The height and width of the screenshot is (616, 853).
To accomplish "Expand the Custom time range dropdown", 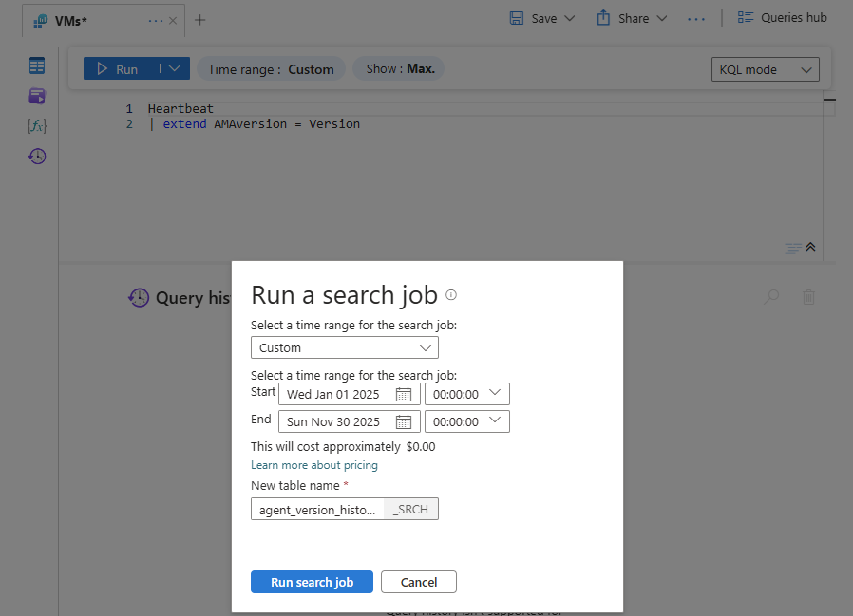I will [x=344, y=348].
